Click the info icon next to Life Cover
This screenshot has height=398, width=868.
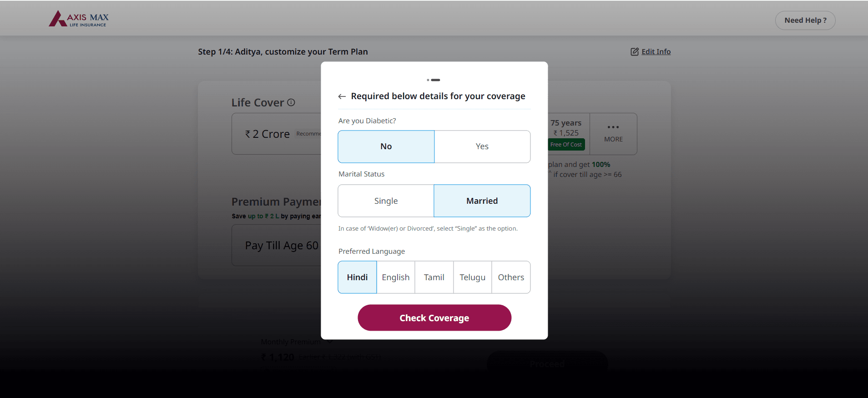pos(291,103)
